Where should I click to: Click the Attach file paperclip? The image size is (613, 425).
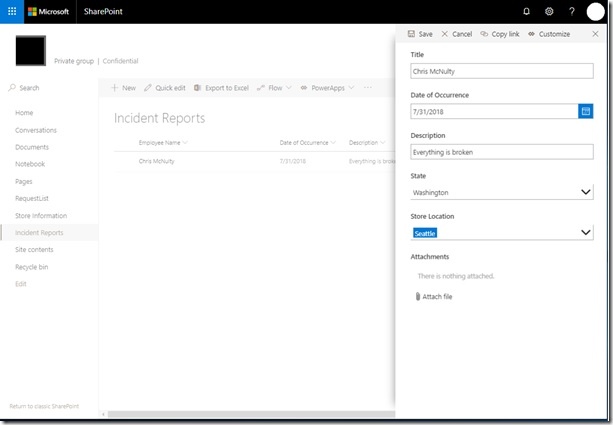(x=418, y=296)
